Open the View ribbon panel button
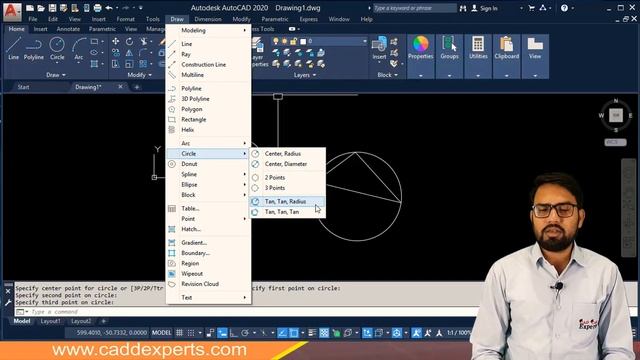The height and width of the screenshot is (360, 640). [x=535, y=56]
